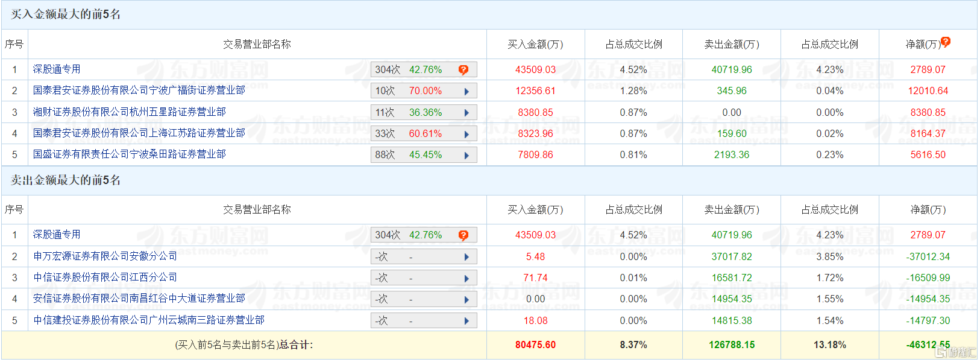
Task: Click the 304次 42.76% box in buy list
Action: [424, 69]
